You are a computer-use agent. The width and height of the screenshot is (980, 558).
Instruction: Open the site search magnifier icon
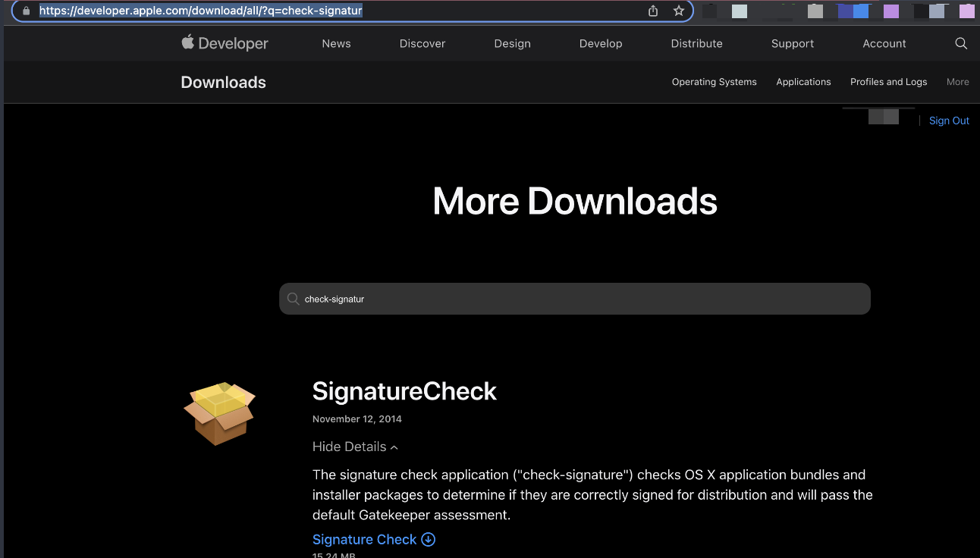tap(961, 44)
